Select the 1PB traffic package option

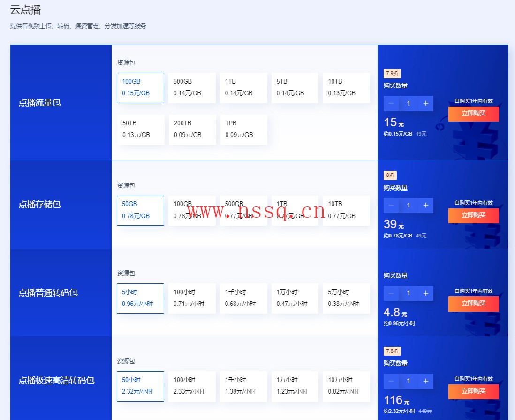(x=243, y=130)
